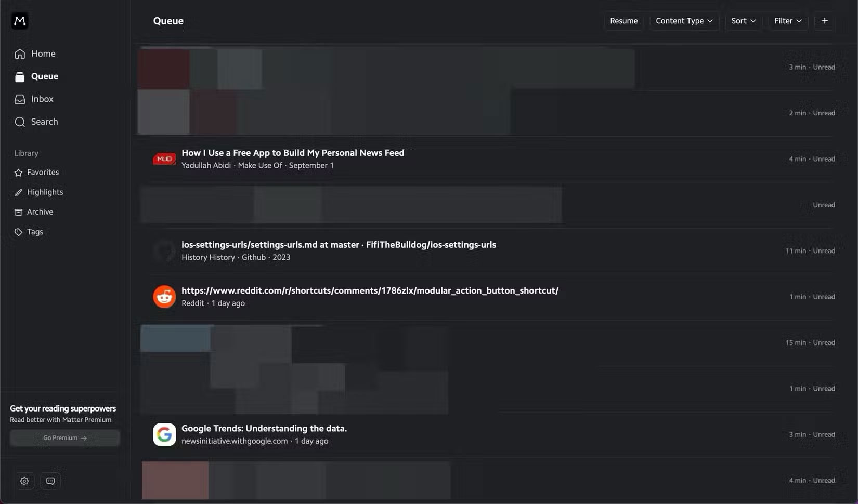This screenshot has height=504, width=858.
Task: Expand the Filter dropdown
Action: click(x=788, y=21)
